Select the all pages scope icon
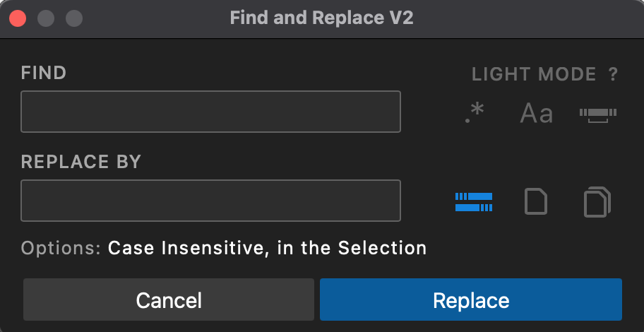This screenshot has width=644, height=332. pos(597,201)
